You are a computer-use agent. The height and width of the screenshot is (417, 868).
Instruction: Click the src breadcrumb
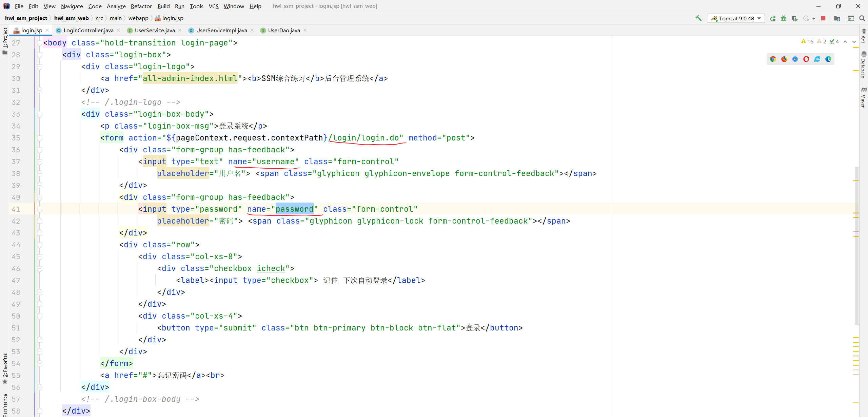click(x=99, y=18)
